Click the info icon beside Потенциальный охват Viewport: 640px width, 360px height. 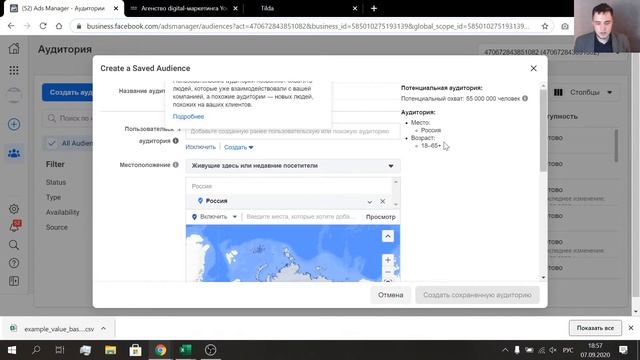(x=525, y=98)
